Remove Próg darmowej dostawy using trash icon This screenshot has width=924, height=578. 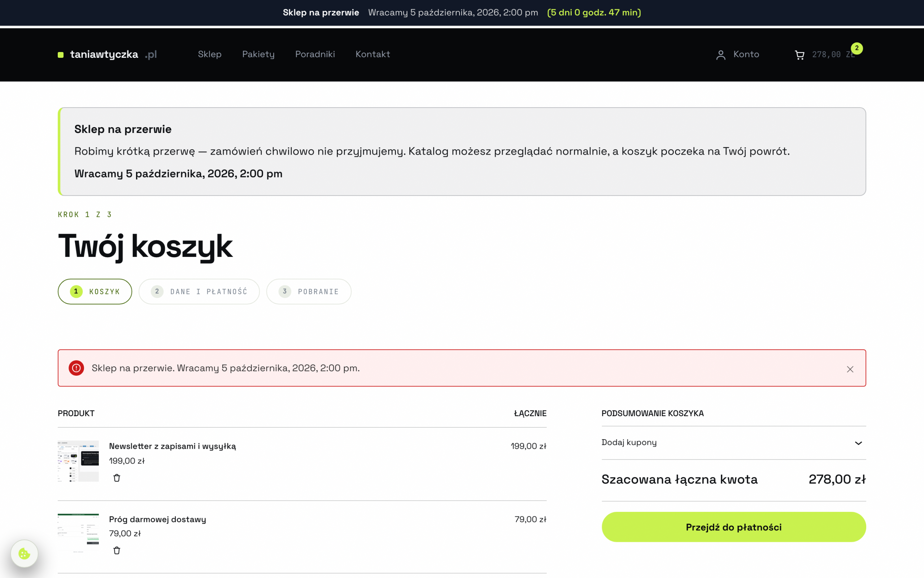coord(117,551)
